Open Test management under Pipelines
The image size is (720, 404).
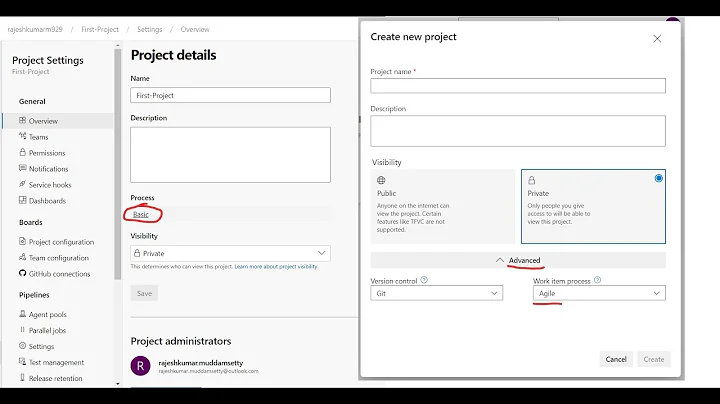pyautogui.click(x=56, y=363)
